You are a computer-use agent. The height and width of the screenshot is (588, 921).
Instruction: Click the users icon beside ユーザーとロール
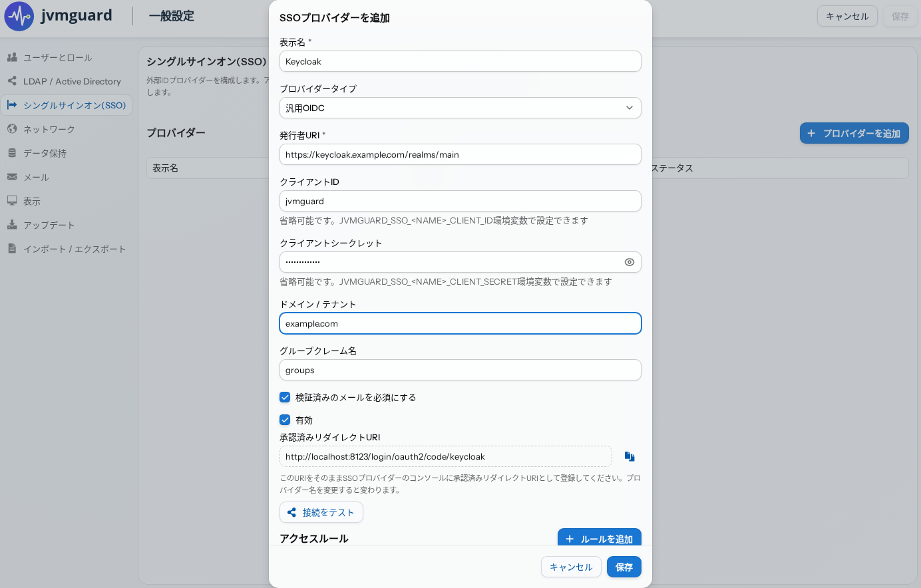[12, 57]
